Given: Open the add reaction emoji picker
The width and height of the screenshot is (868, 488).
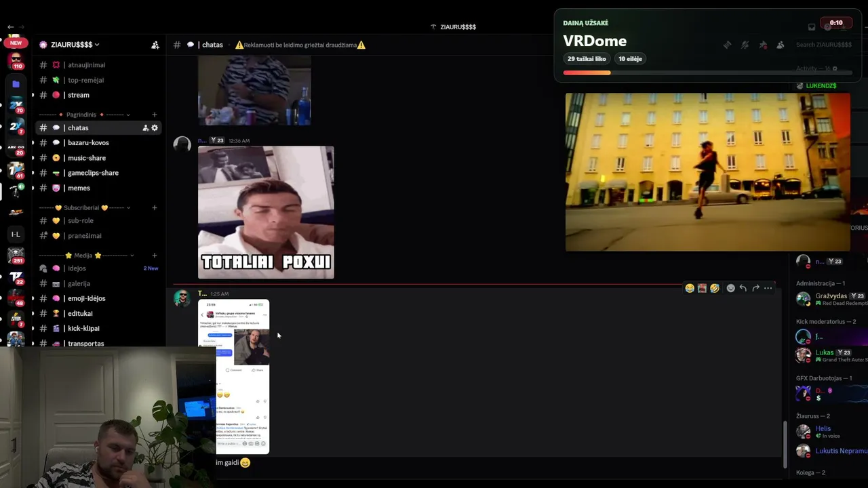Looking at the screenshot, I should 730,288.
